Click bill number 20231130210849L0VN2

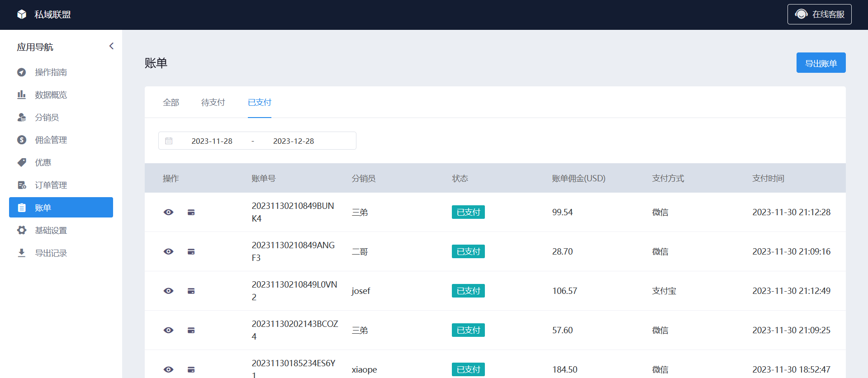[294, 291]
